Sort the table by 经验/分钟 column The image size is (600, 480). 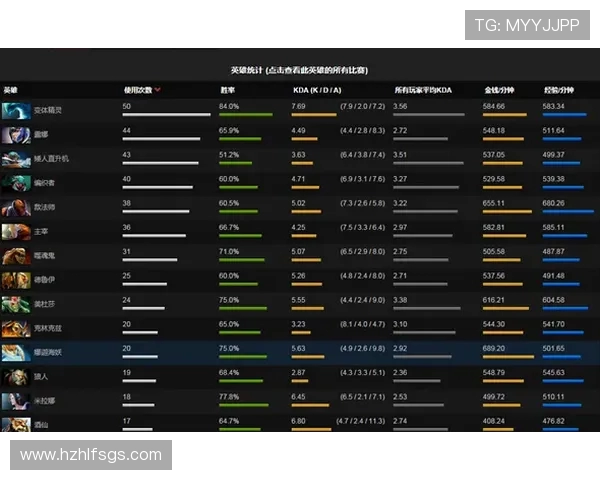(559, 90)
